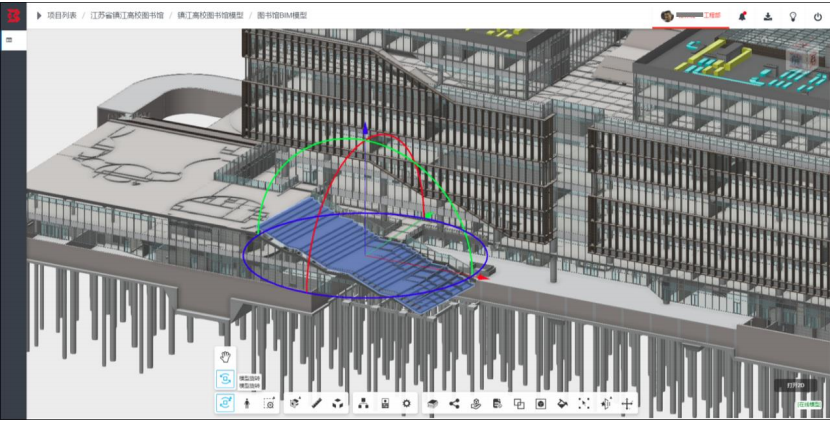Select the hand pan tool
The height and width of the screenshot is (421, 830).
point(225,356)
